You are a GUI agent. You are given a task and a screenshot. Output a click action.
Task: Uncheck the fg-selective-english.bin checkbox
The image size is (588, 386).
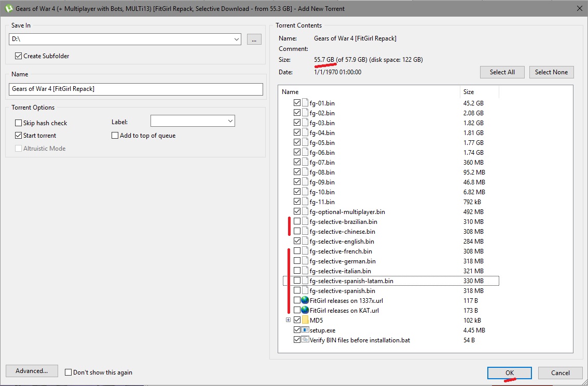[x=297, y=241]
